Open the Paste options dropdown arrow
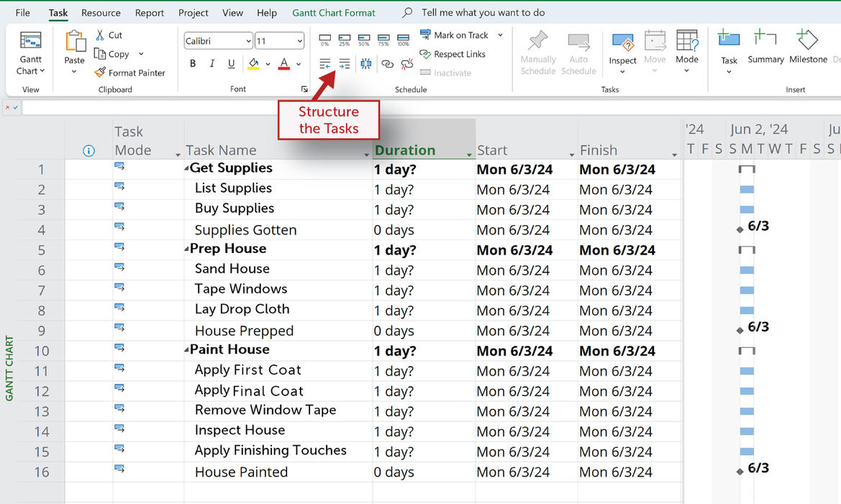This screenshot has height=504, width=841. coord(75,71)
